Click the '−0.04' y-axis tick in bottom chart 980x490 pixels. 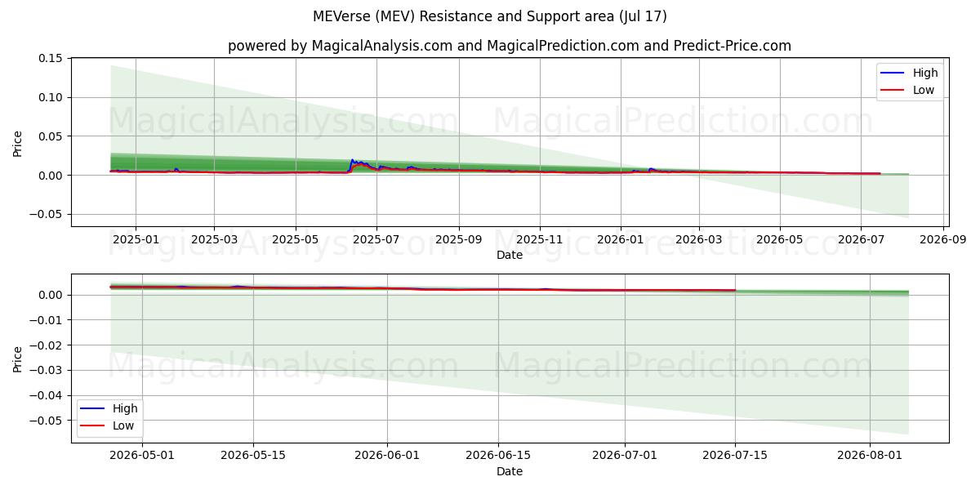point(46,396)
